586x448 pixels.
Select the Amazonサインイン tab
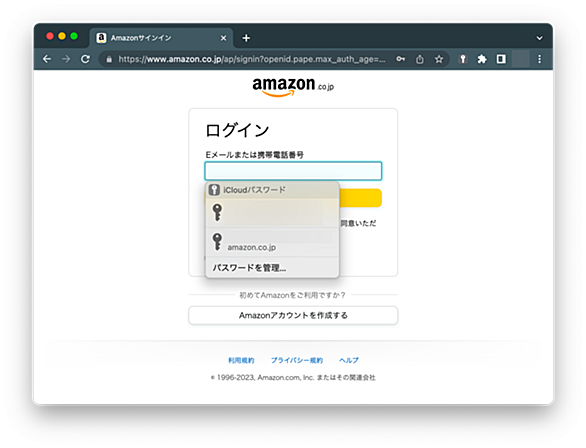161,38
